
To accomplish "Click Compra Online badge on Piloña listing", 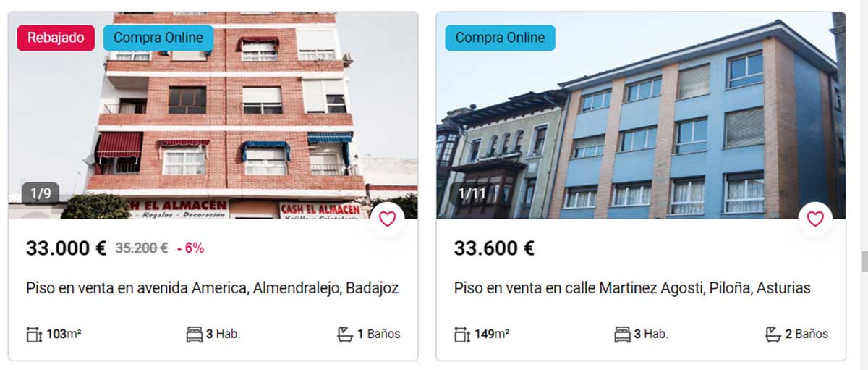I will [x=500, y=38].
